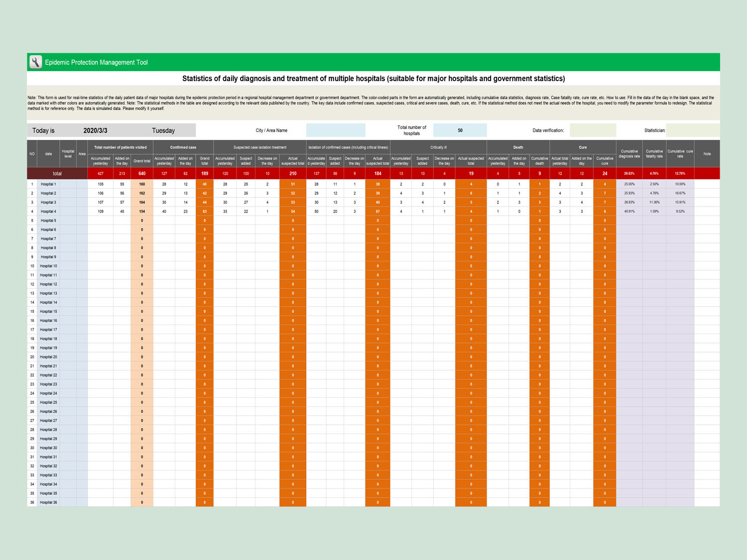
Task: Click the Suspected case isolation treatment header
Action: pos(259,147)
